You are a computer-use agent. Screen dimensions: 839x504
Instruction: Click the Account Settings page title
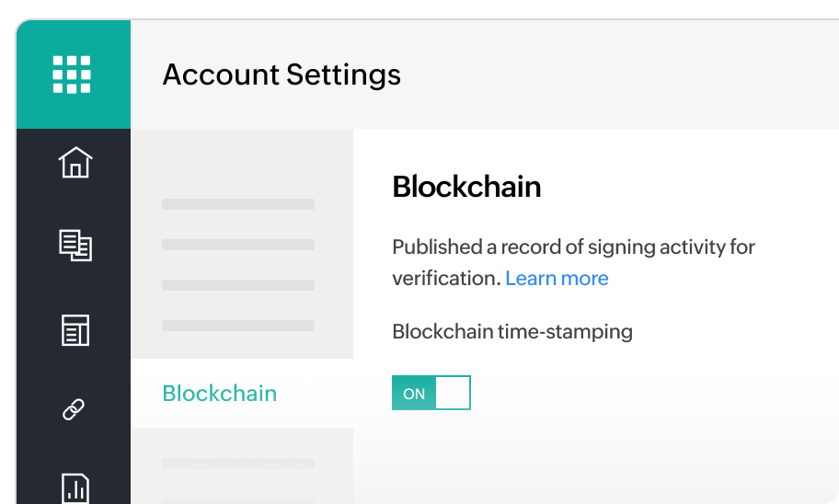tap(282, 74)
